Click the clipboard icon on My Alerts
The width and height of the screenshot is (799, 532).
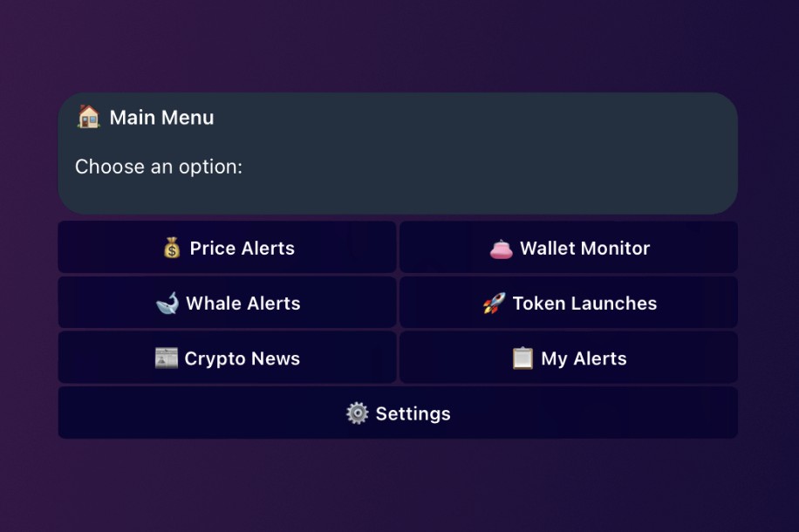pyautogui.click(x=522, y=358)
